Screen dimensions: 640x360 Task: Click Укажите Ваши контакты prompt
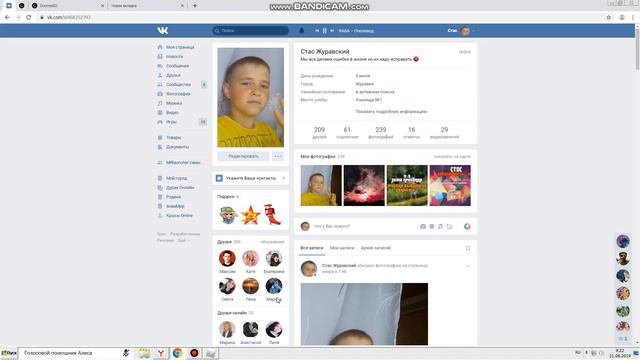[251, 178]
